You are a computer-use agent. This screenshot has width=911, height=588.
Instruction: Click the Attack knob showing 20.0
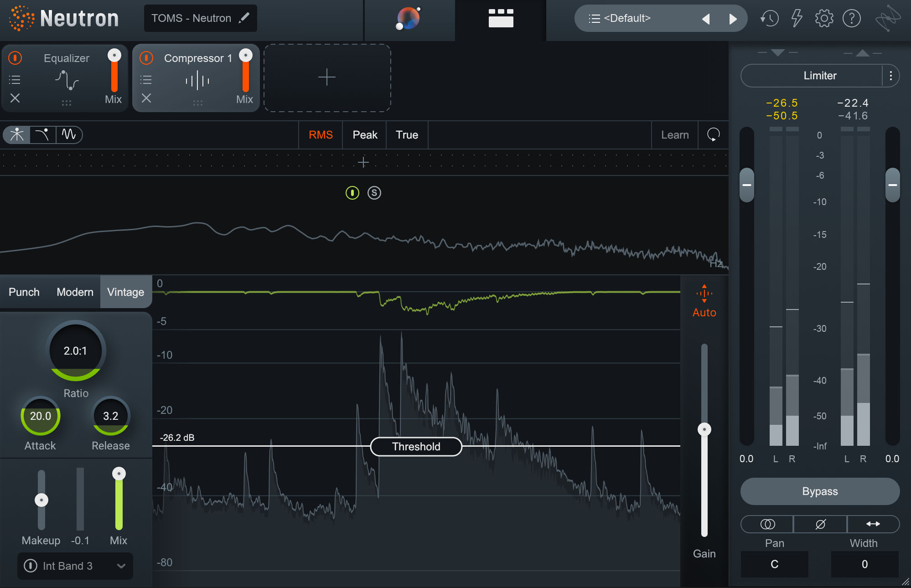[41, 416]
